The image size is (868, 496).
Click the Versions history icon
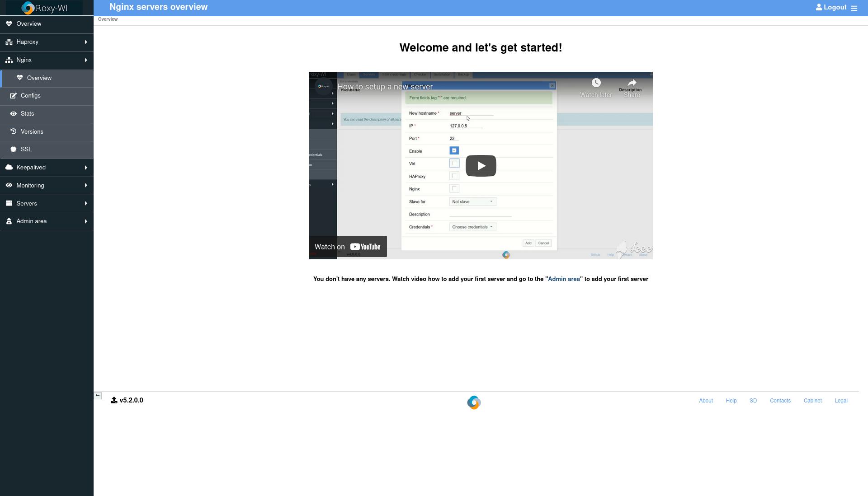click(x=14, y=131)
